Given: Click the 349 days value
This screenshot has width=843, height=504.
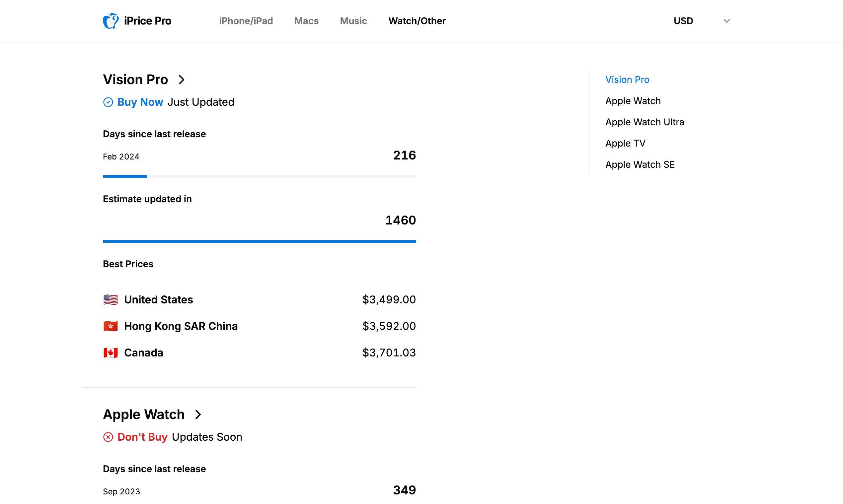Looking at the screenshot, I should click(404, 490).
